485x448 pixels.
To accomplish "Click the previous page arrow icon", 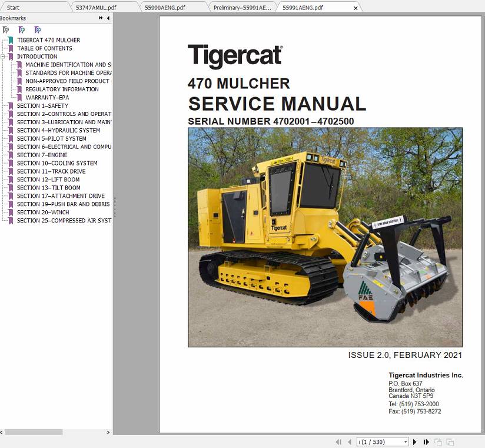I will pos(350,442).
